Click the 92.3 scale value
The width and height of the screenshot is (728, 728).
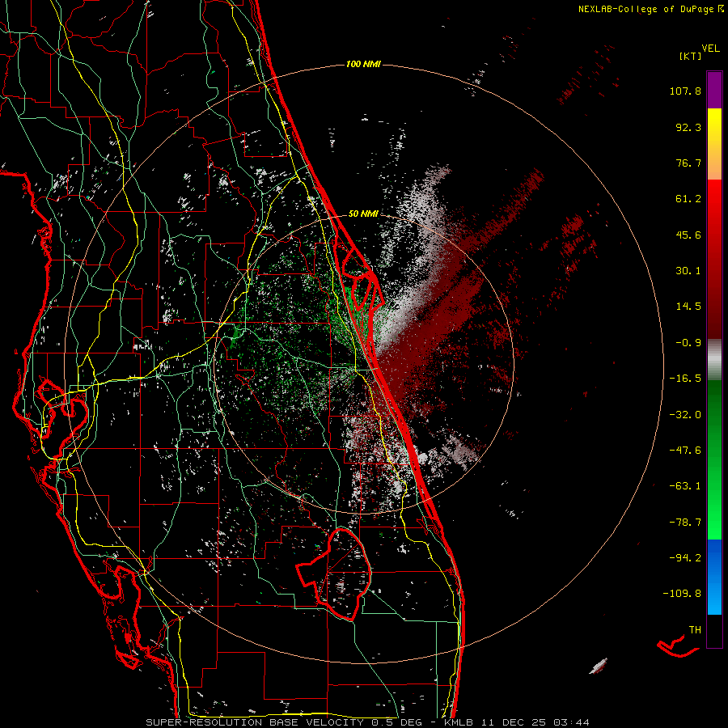(x=688, y=127)
